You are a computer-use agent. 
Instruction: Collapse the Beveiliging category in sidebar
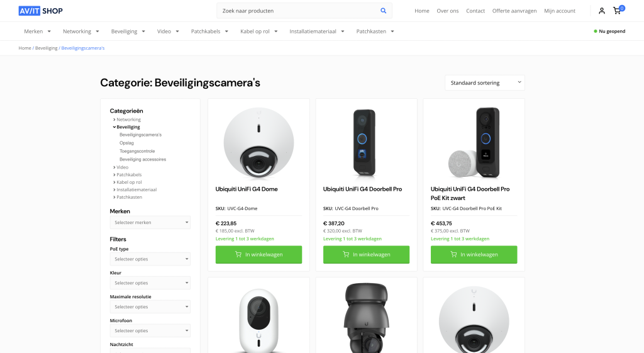point(114,127)
